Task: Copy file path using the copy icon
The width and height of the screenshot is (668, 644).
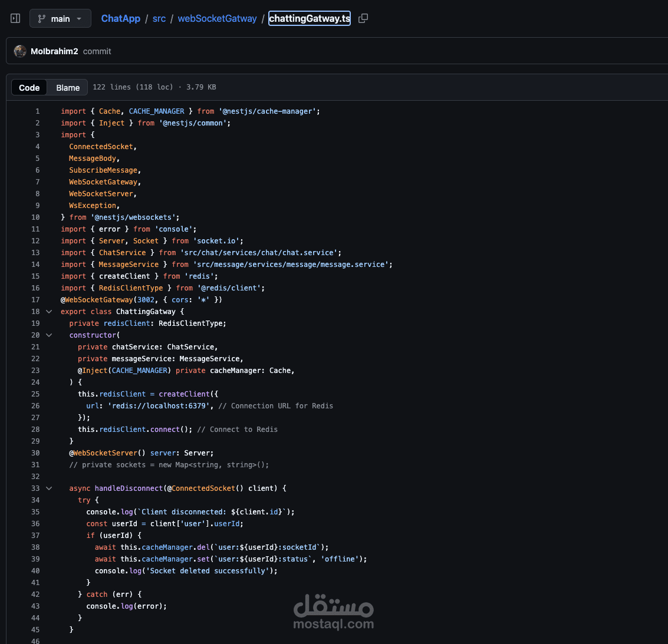Action: [x=363, y=18]
